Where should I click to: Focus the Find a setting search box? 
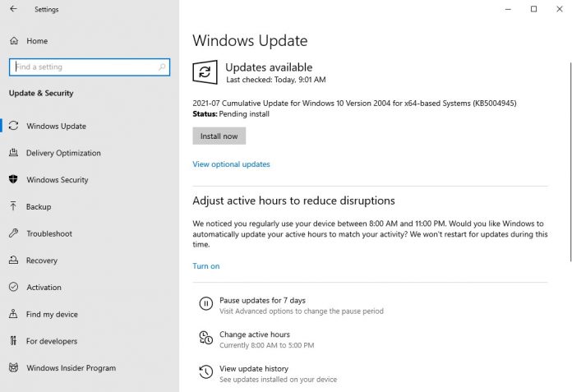[89, 67]
